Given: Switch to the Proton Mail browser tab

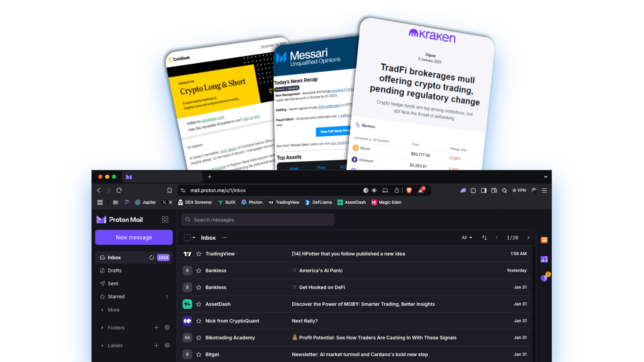Looking at the screenshot, I should pos(162,177).
